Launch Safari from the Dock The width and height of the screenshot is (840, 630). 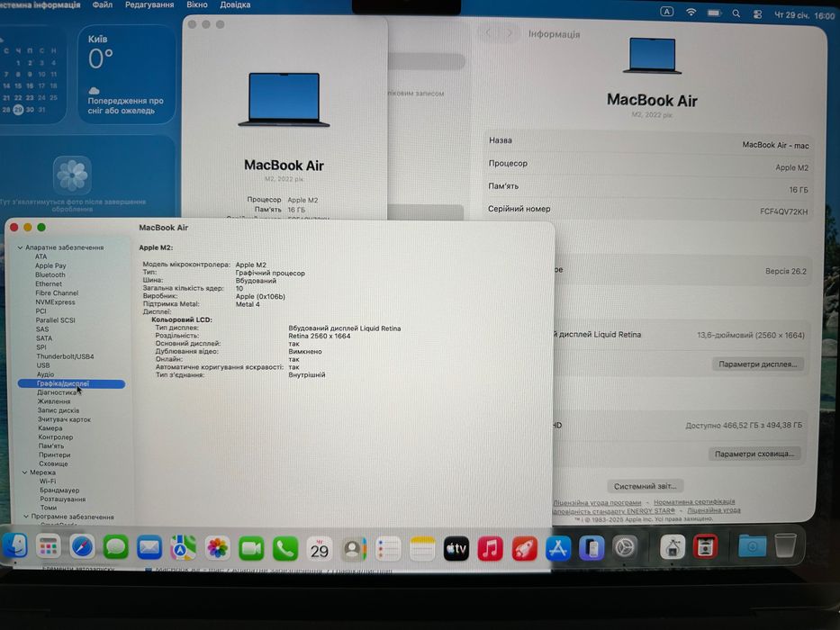click(x=82, y=547)
